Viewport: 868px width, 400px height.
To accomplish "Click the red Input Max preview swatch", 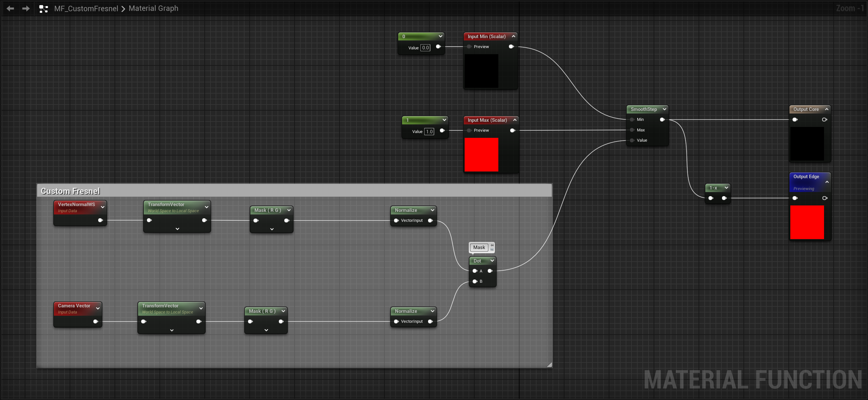I will point(481,154).
